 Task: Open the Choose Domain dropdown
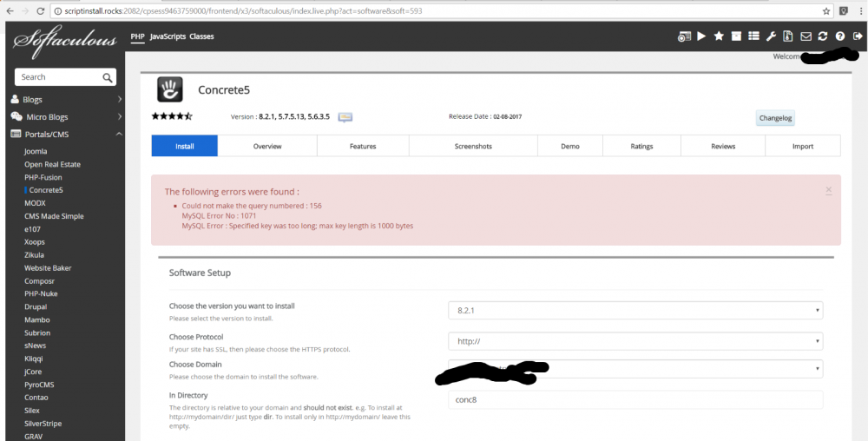coord(635,369)
